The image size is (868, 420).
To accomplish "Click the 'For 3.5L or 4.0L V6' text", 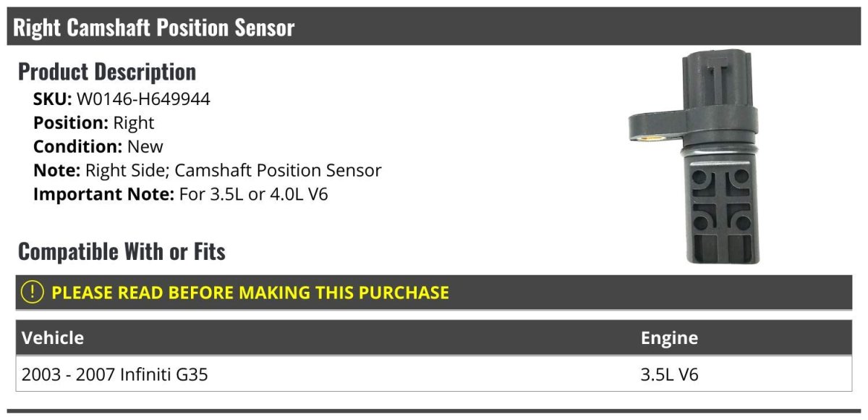I will point(253,194).
